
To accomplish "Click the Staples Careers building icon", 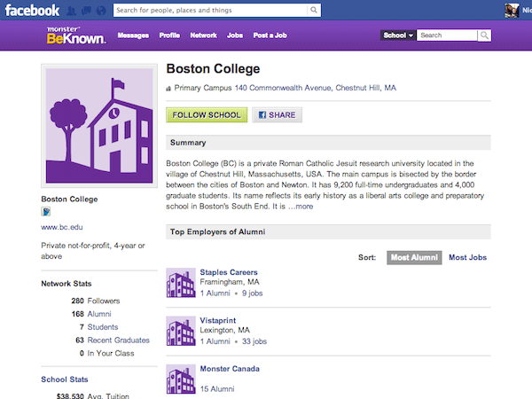I will 181,283.
